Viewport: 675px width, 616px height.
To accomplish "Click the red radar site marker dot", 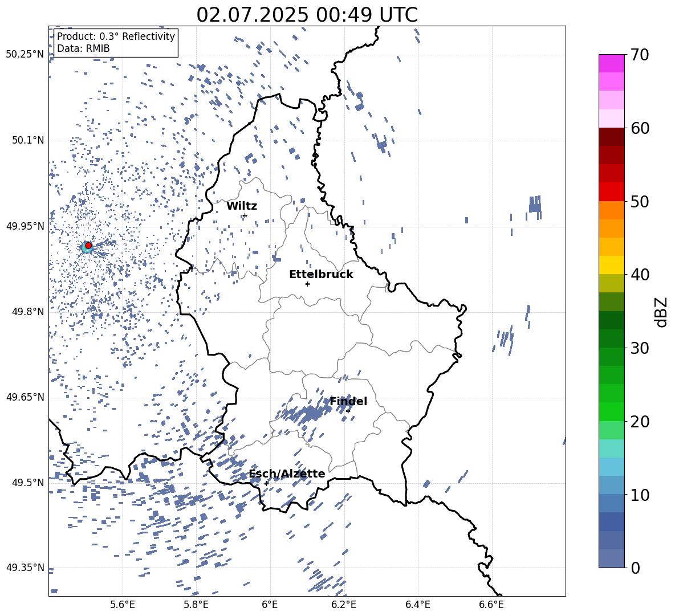I will (x=88, y=245).
